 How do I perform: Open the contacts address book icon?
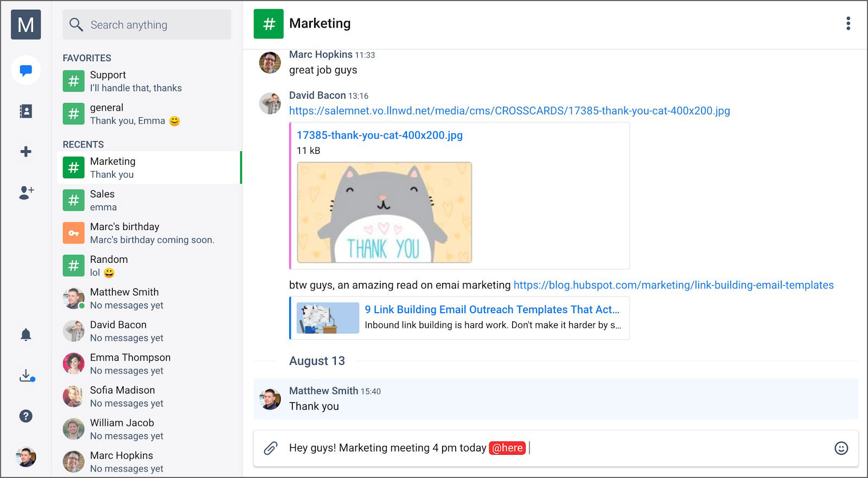(x=25, y=111)
